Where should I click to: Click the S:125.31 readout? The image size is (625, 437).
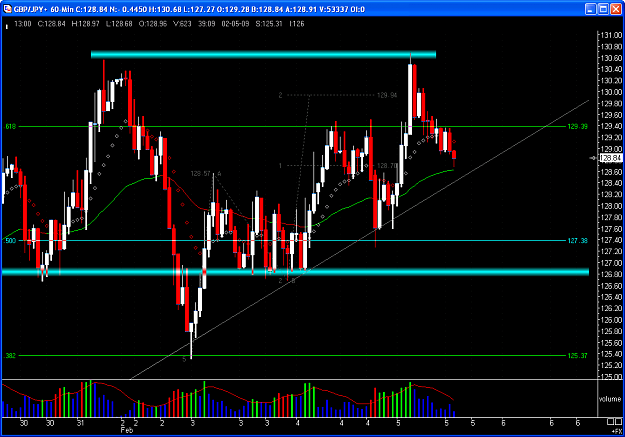click(269, 24)
